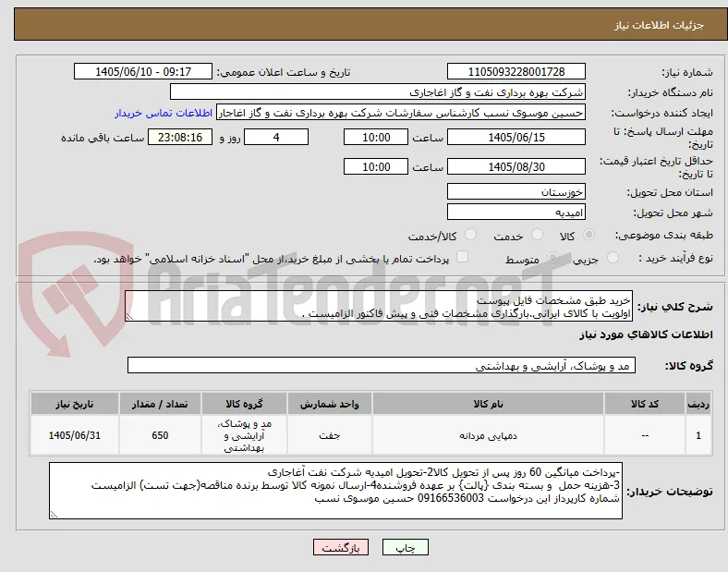Click the گروه کالا column header
Image resolution: width=728 pixels, height=572 pixels.
pos(244,404)
